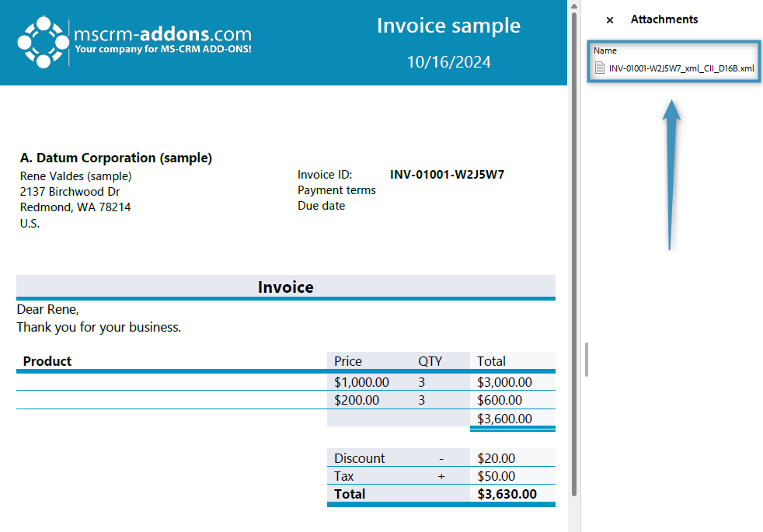Click the Name column header
This screenshot has width=763, height=532.
coord(604,50)
